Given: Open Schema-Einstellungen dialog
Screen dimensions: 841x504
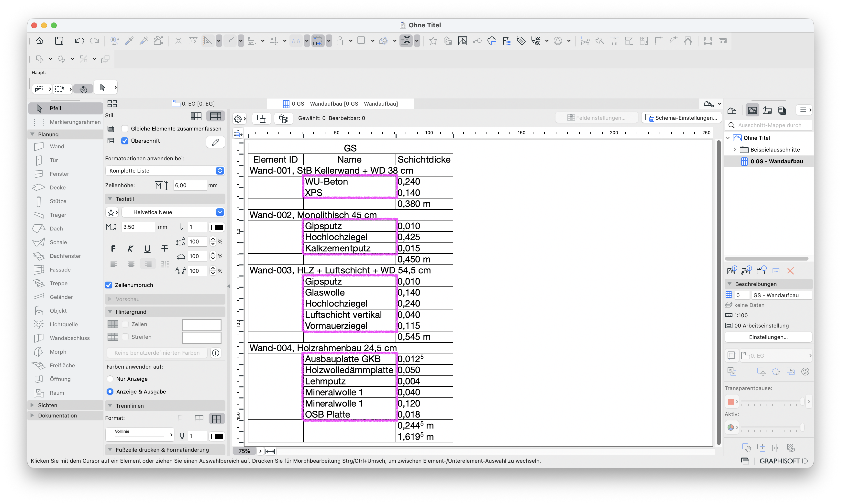Looking at the screenshot, I should (x=681, y=118).
